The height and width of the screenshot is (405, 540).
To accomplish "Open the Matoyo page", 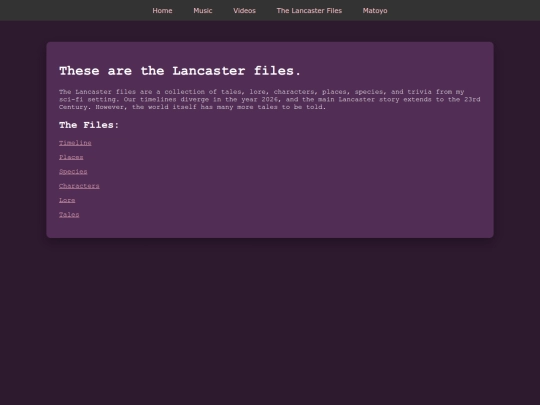I will (x=375, y=11).
